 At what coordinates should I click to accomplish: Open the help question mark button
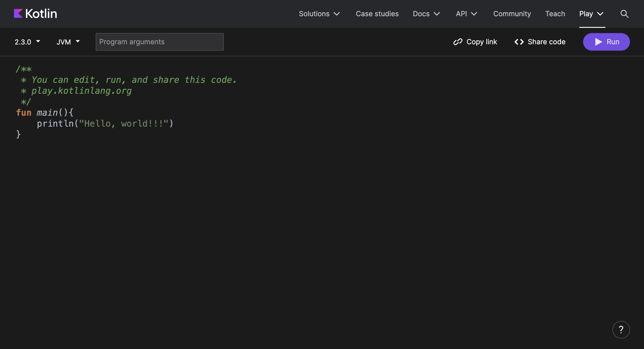622,330
